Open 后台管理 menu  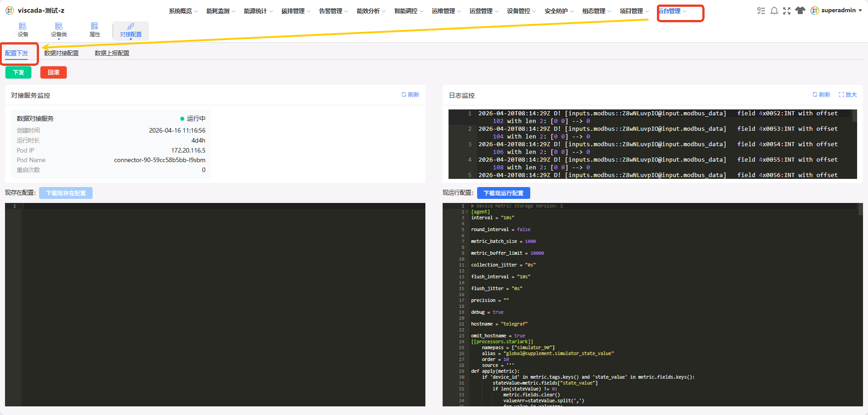click(x=672, y=11)
